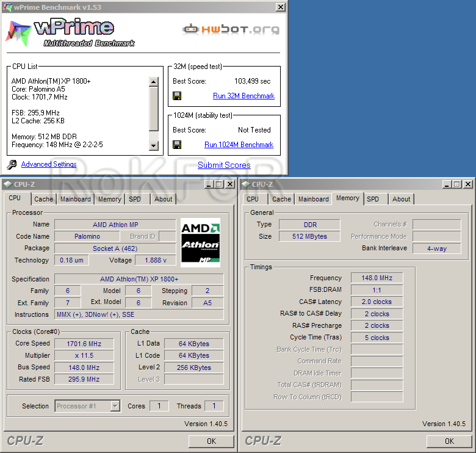Run the 1024M Benchmark
476x453 pixels.
[x=239, y=145]
